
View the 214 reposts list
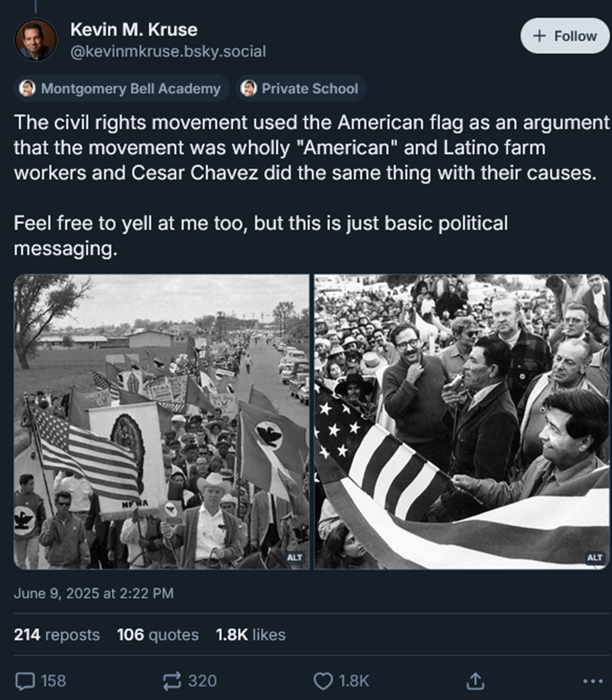pos(56,635)
